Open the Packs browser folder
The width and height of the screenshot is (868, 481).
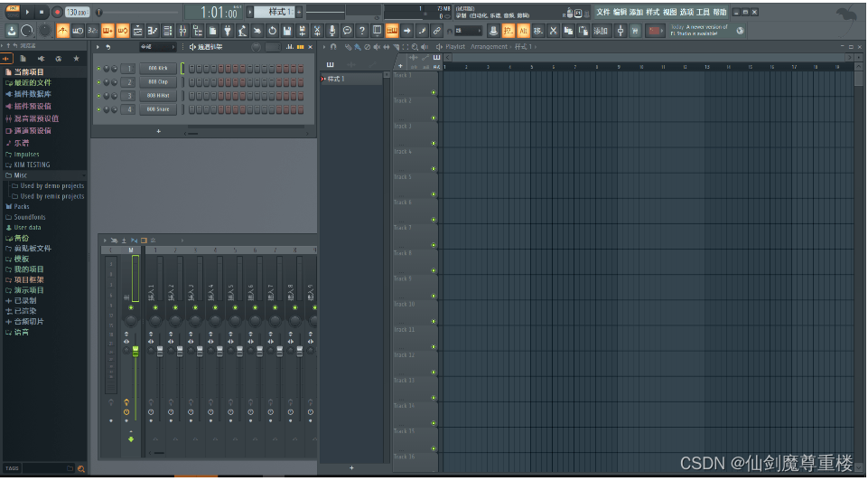(21, 206)
